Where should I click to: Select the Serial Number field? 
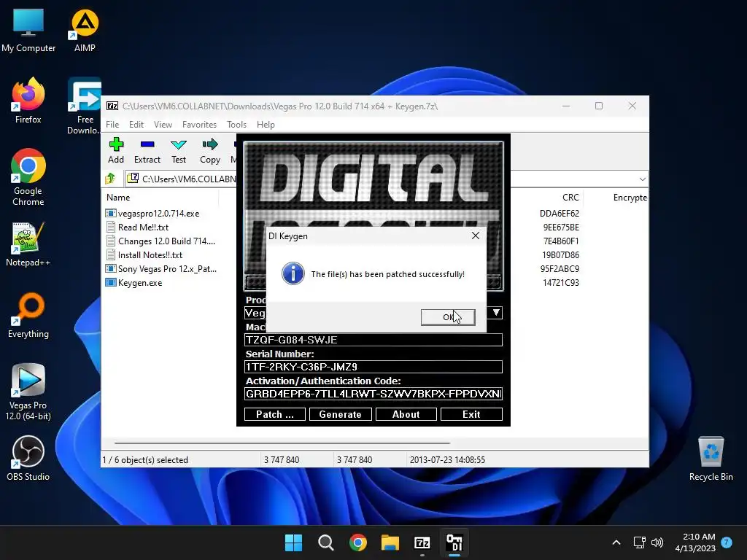373,367
